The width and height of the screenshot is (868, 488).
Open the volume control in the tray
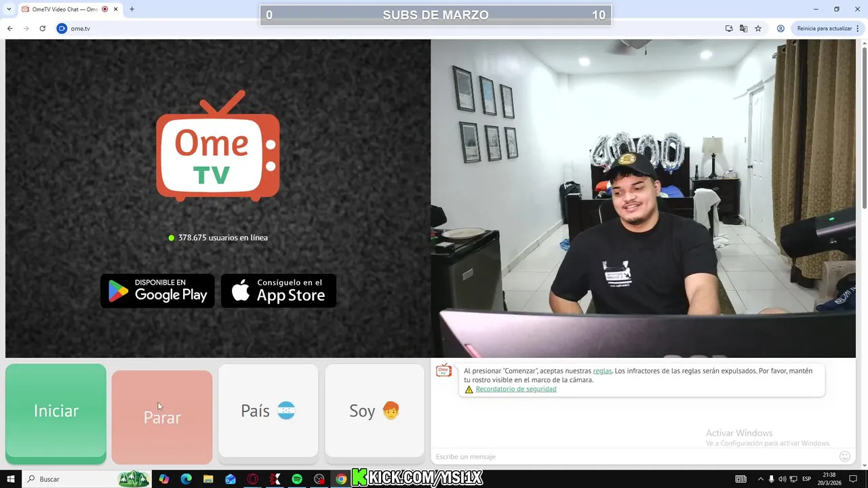pos(783,479)
